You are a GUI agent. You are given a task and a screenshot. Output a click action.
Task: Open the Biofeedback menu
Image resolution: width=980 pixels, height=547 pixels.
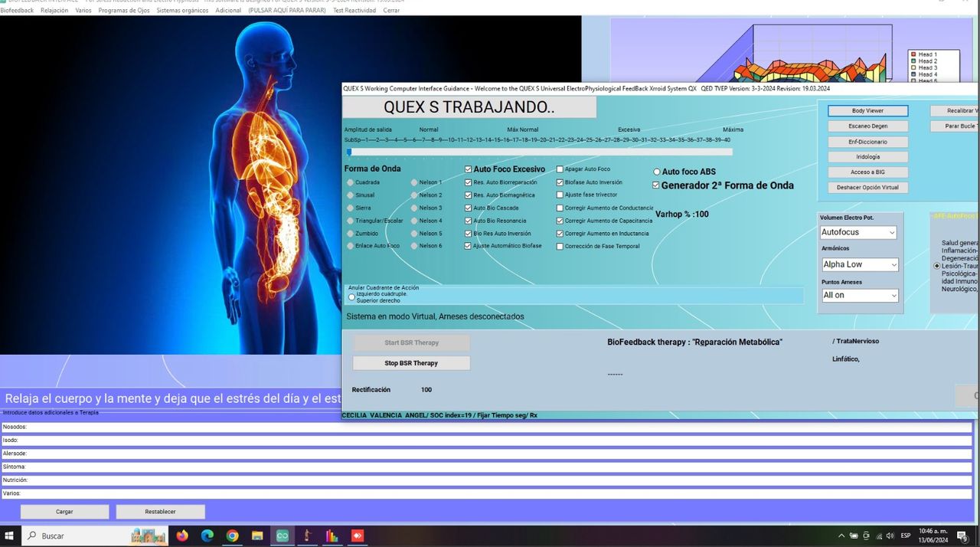17,11
